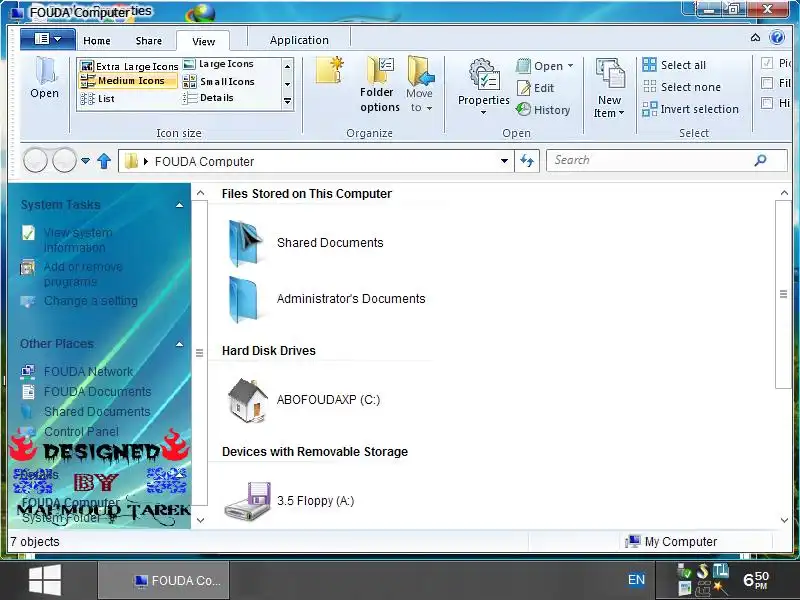Viewport: 800px width, 600px height.
Task: Select the View tab
Action: click(x=203, y=41)
